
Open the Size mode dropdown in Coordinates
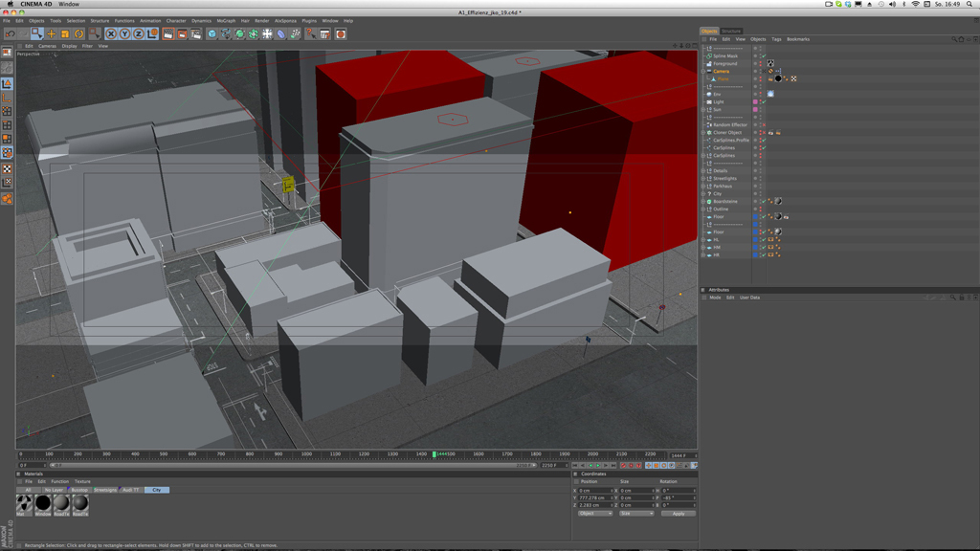(636, 514)
